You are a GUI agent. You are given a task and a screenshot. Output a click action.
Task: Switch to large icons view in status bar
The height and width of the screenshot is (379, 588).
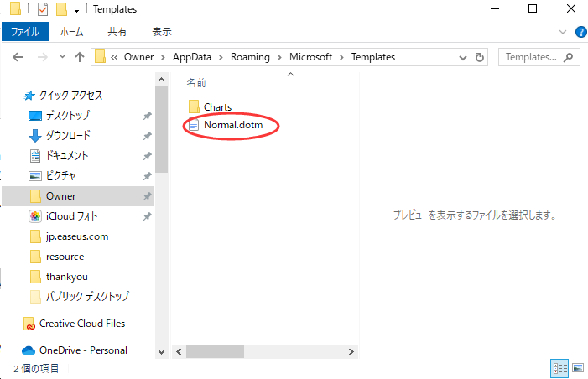[x=577, y=368]
